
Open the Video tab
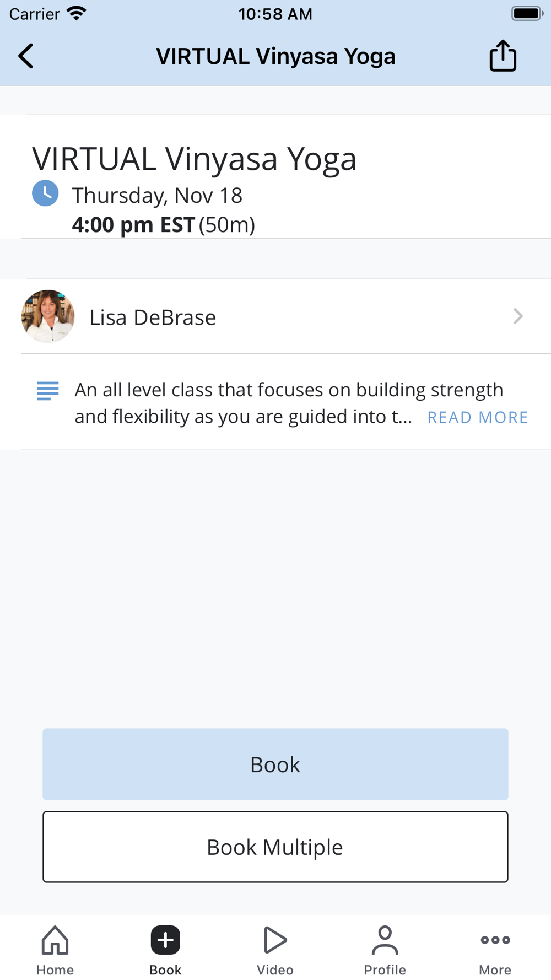pos(275,949)
